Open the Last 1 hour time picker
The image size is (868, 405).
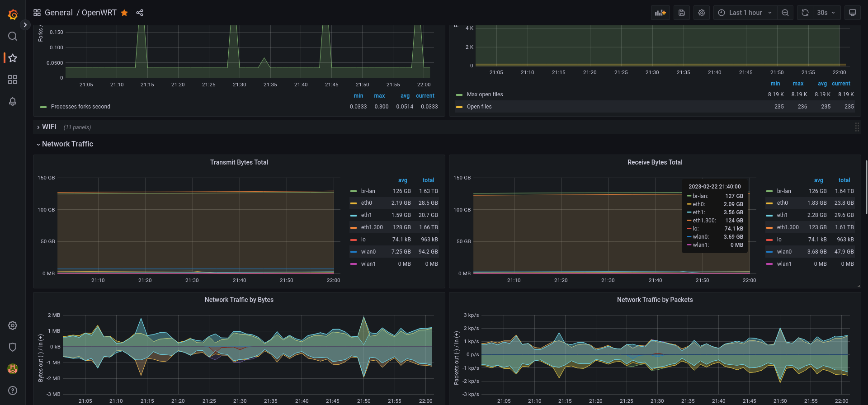pyautogui.click(x=745, y=13)
